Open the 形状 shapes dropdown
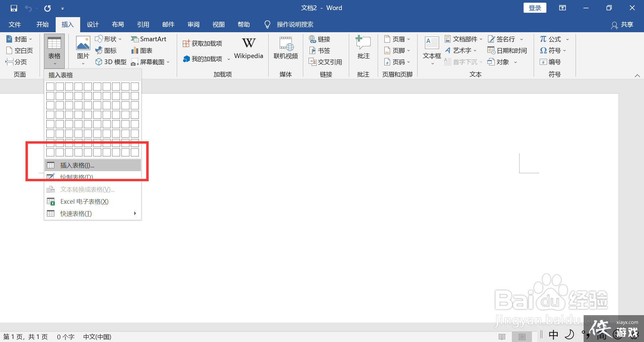 [x=108, y=39]
